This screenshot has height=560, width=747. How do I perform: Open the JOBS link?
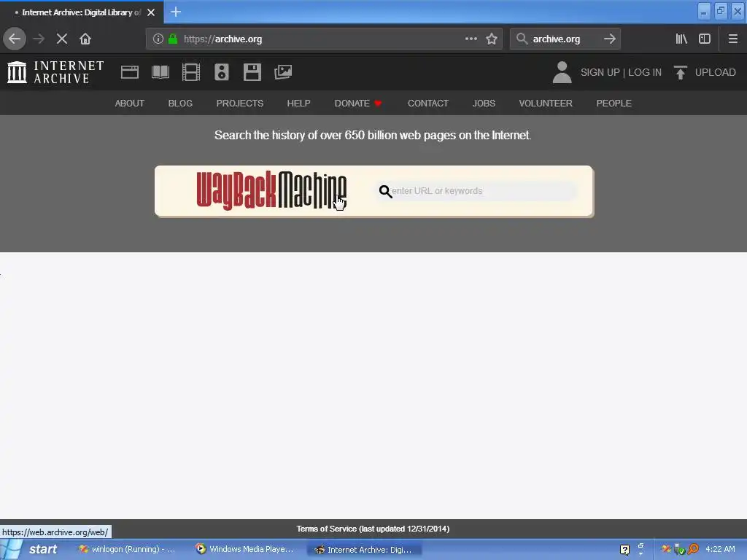[x=484, y=104]
